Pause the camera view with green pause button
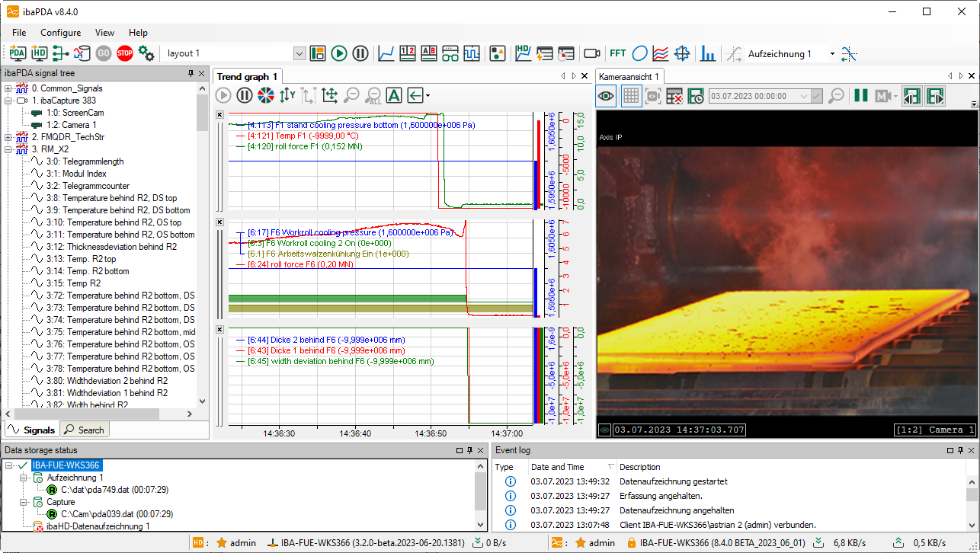Screen dimensions: 980x553 (861, 96)
